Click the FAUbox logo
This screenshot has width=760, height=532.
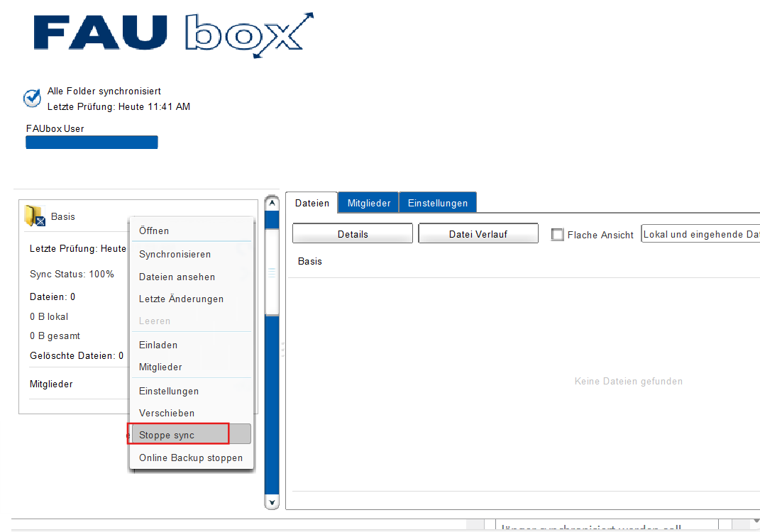[x=174, y=35]
